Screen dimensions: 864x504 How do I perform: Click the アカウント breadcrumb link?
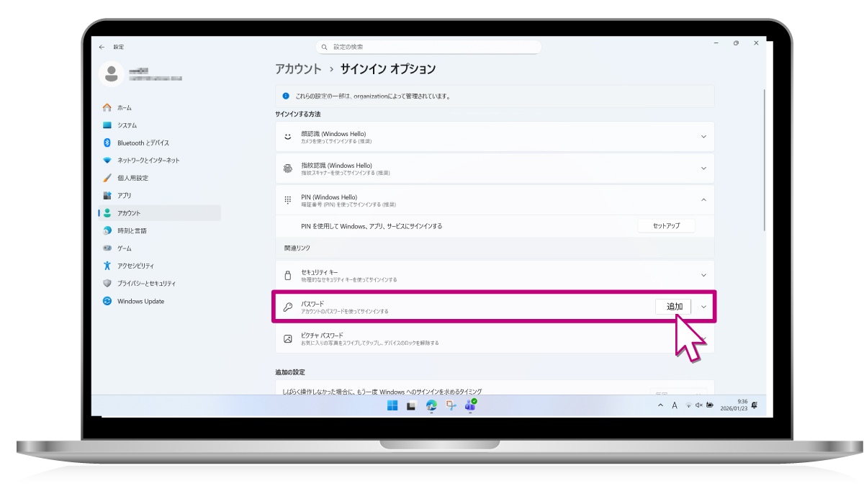pos(298,69)
